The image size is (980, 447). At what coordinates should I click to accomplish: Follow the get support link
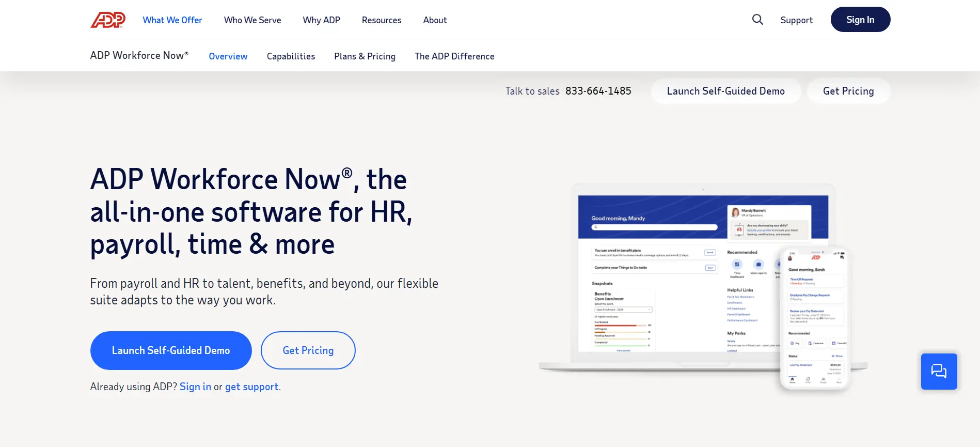[251, 387]
